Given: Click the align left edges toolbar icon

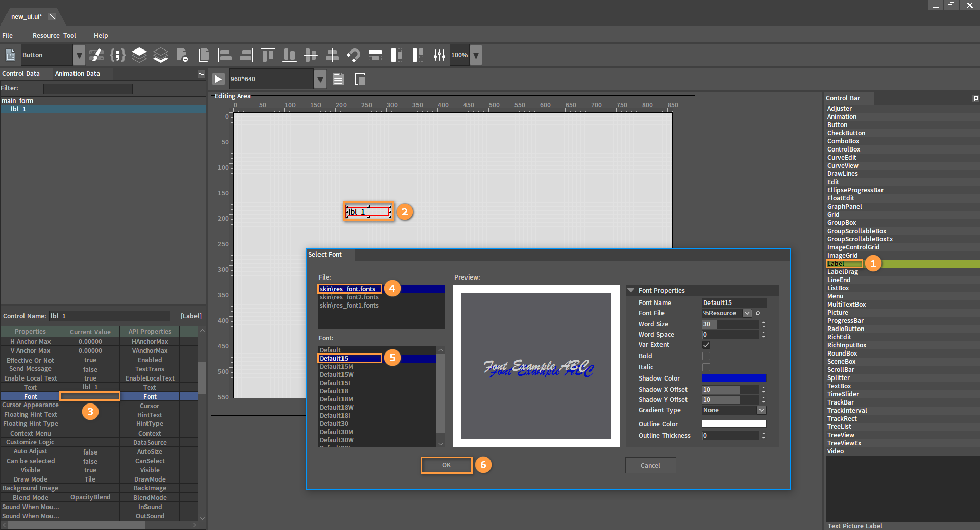Looking at the screenshot, I should [x=225, y=55].
